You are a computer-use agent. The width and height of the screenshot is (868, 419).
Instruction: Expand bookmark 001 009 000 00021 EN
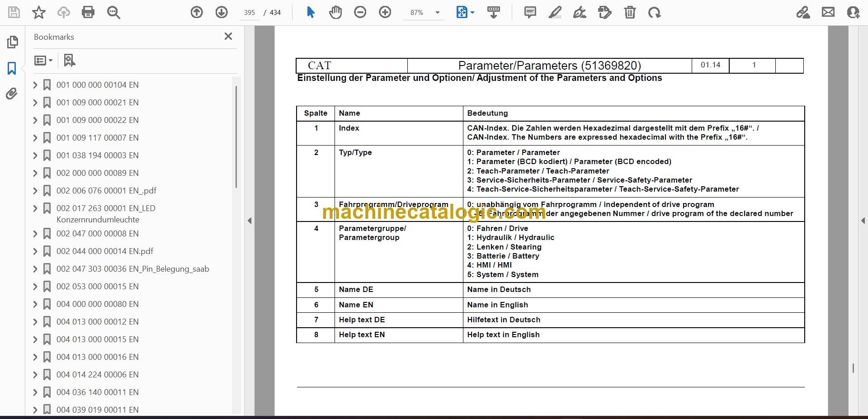35,103
